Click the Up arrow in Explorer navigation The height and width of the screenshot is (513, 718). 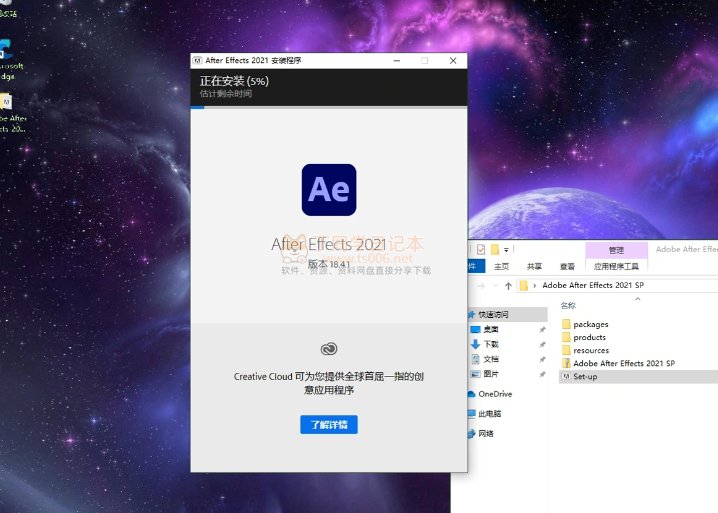pyautogui.click(x=509, y=285)
